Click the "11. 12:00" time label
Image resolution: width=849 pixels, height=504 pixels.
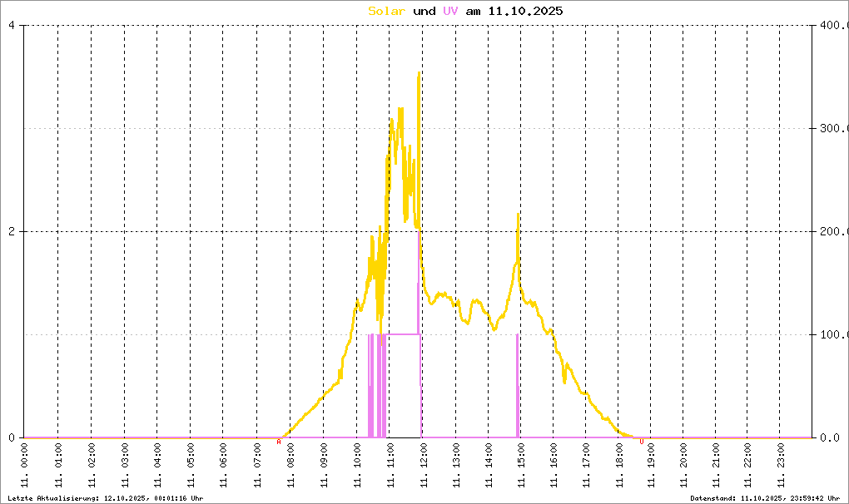point(423,465)
